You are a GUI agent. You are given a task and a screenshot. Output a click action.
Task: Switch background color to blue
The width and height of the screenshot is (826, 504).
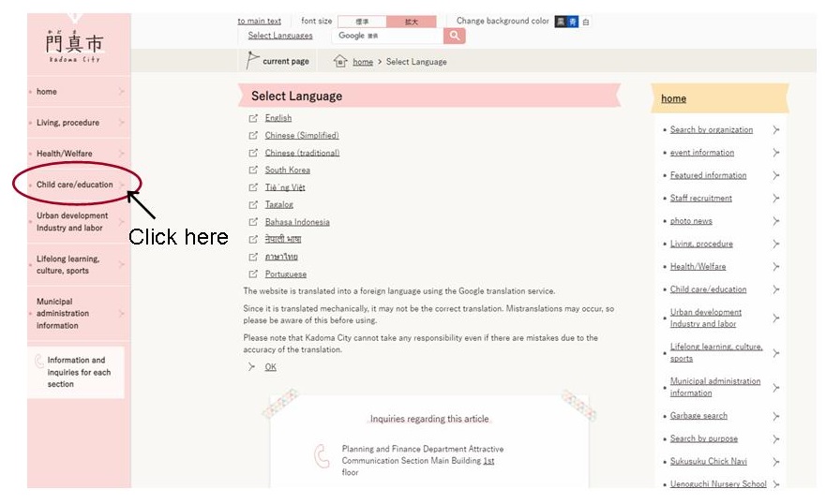573,22
